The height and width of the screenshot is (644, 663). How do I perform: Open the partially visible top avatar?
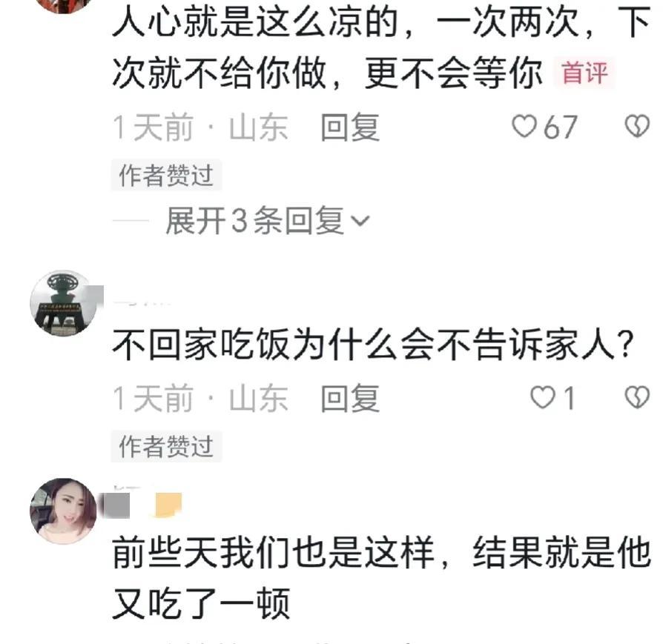[x=64, y=5]
